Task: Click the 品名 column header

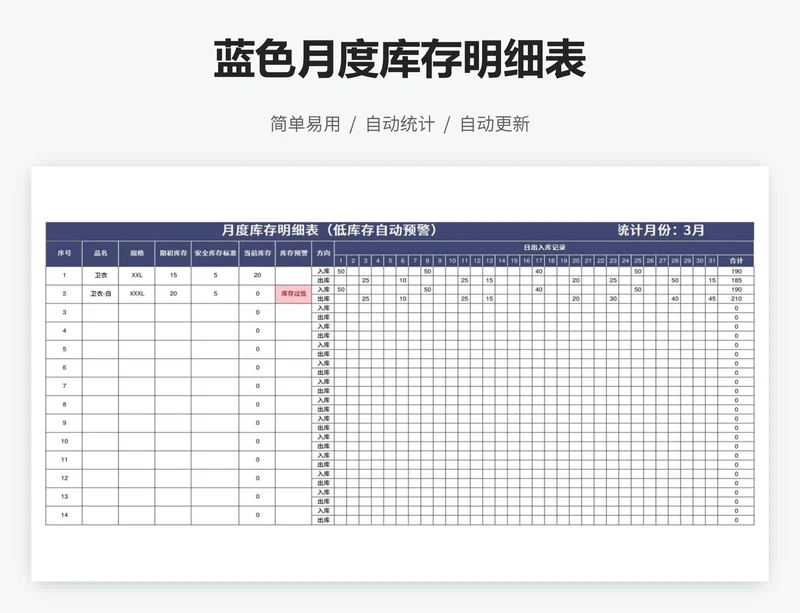Action: click(x=101, y=253)
